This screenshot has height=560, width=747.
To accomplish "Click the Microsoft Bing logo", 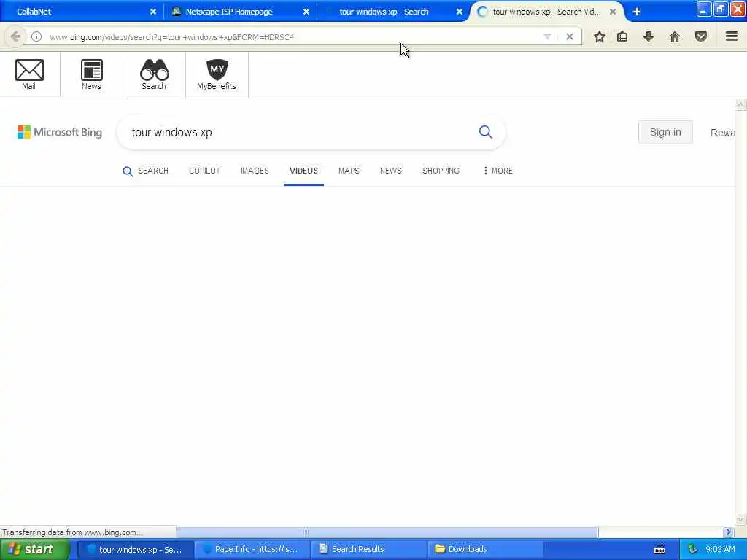I will pyautogui.click(x=60, y=132).
